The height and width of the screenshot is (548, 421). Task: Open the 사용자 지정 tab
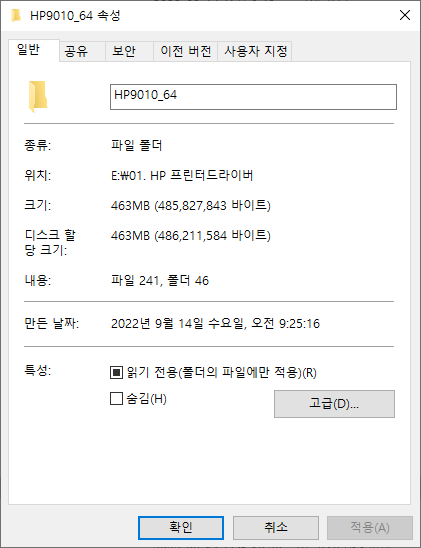tap(255, 51)
